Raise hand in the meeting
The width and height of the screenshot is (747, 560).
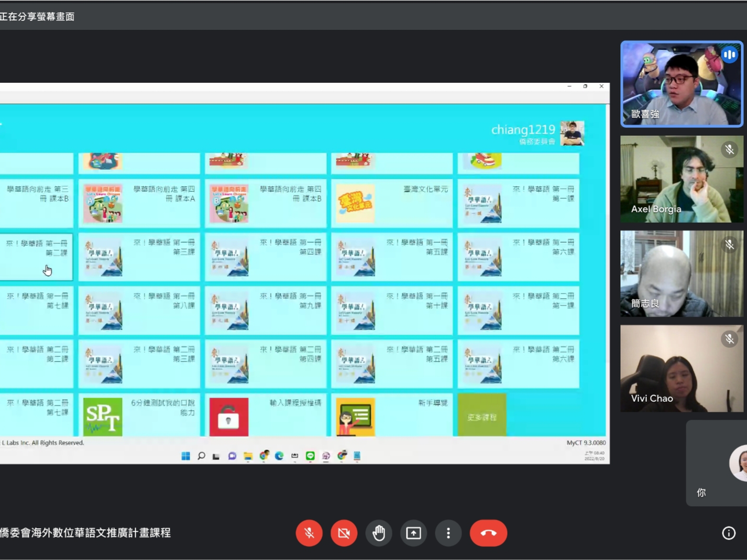[379, 533]
